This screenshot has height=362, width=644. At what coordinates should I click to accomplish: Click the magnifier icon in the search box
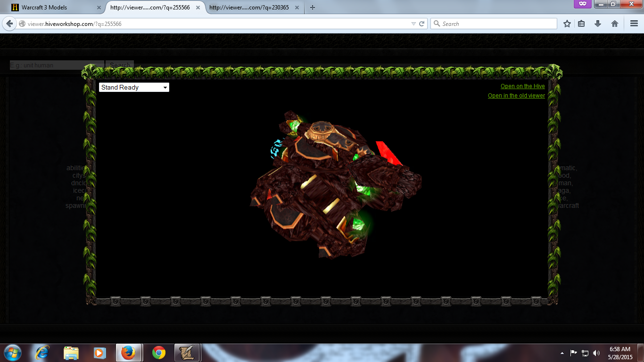coord(437,24)
